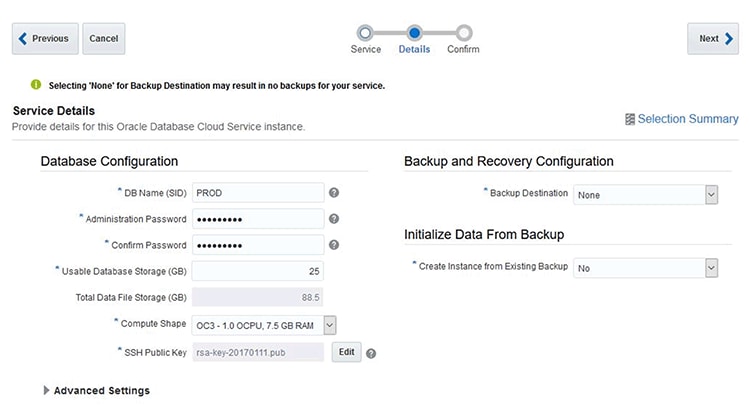Screen dimensions: 750x407
Task: Click the DB Name (SID) input field
Action: [x=257, y=193]
